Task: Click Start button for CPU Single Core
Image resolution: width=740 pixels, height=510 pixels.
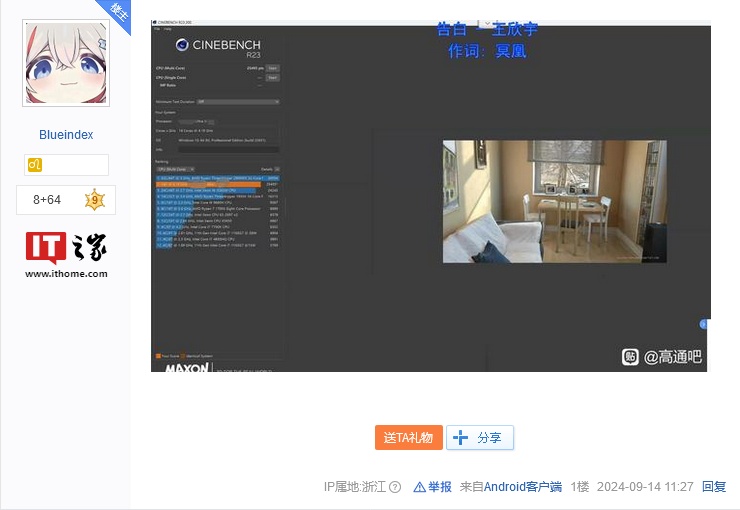Action: coord(272,77)
